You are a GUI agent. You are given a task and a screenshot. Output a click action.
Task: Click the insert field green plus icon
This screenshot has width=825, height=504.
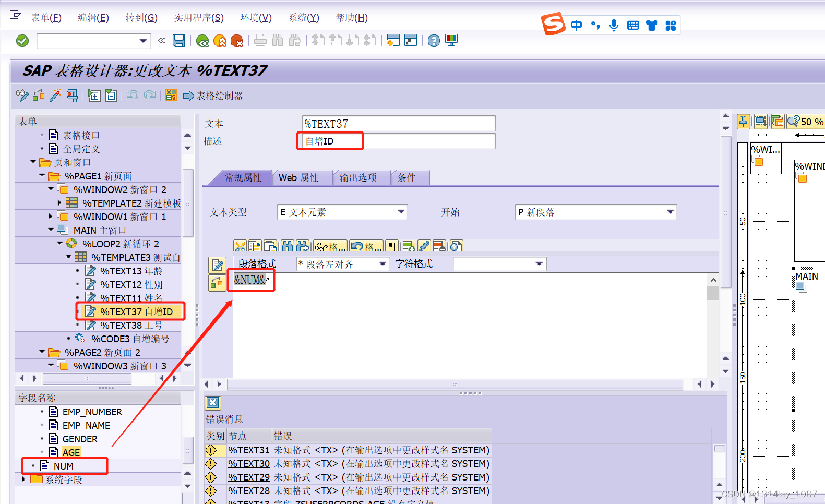pos(409,246)
